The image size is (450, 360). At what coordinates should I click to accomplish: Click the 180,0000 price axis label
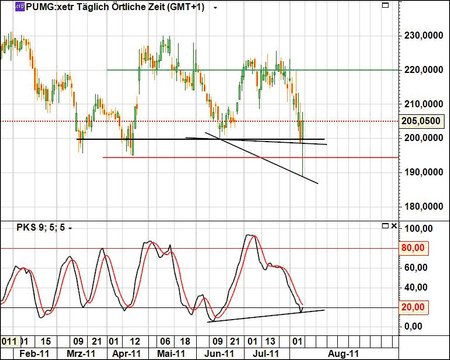424,206
